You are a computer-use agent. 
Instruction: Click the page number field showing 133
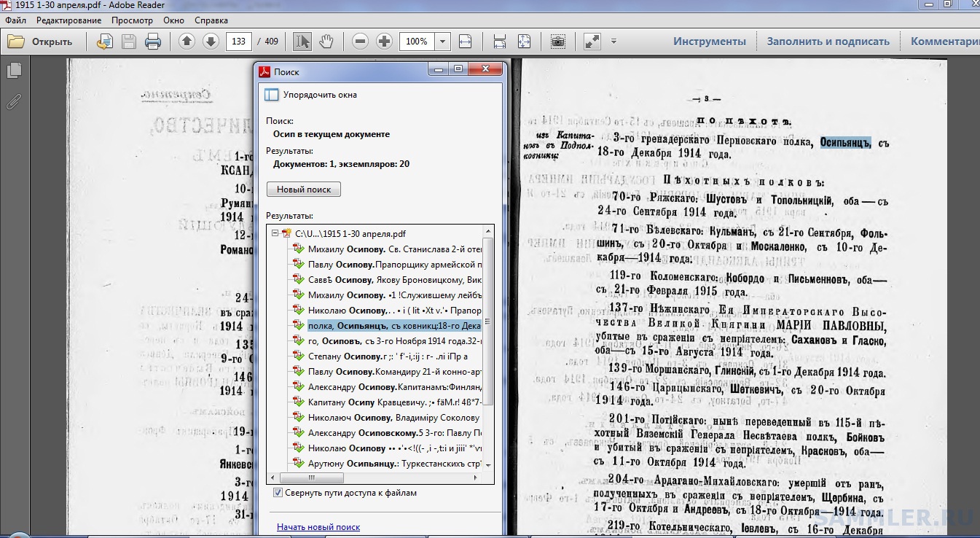238,42
